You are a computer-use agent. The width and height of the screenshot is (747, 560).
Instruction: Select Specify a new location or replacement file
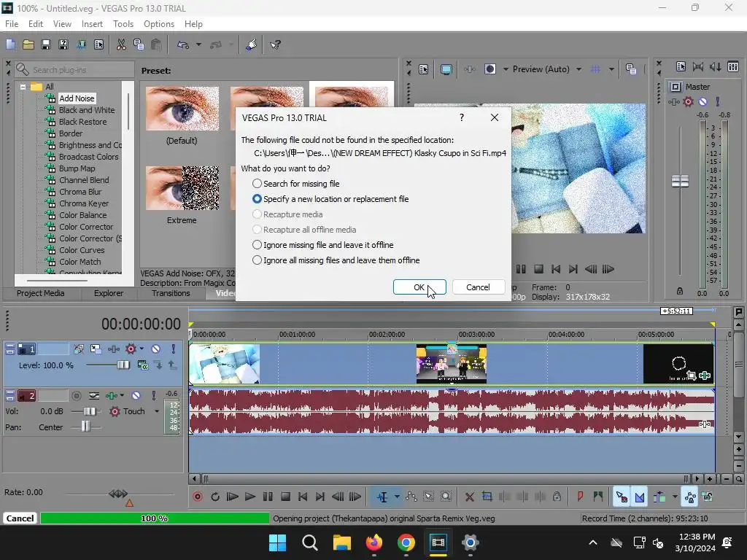point(330,199)
